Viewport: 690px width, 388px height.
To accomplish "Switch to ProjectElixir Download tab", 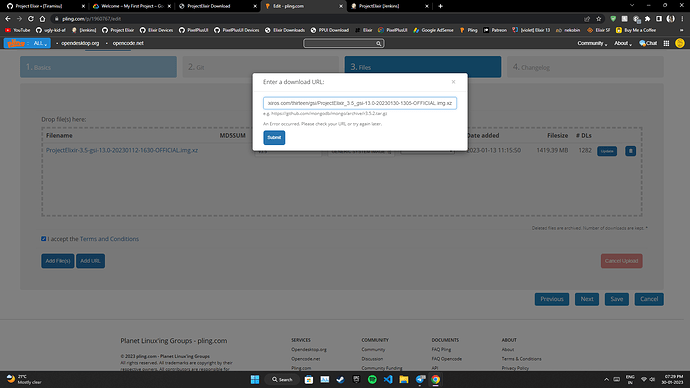I will (x=216, y=6).
